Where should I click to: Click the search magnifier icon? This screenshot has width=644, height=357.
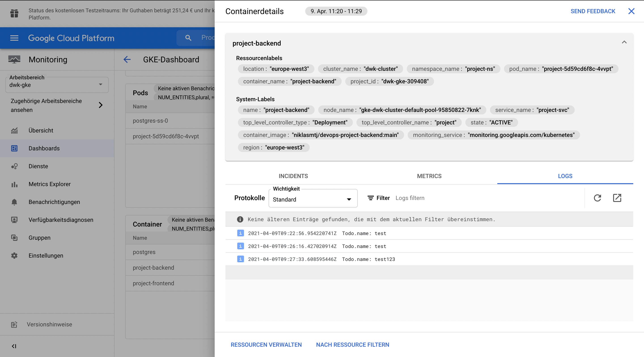(x=188, y=38)
